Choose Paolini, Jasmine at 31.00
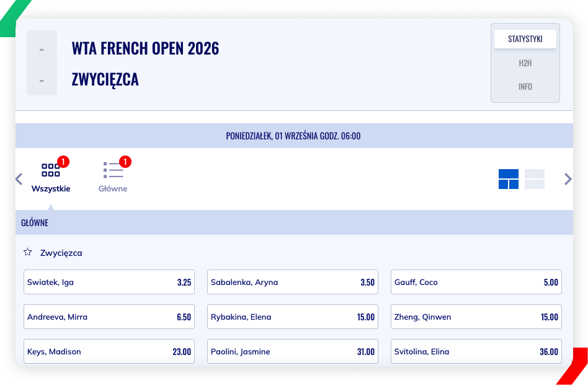Viewport: 588px width, 386px height. tap(293, 351)
